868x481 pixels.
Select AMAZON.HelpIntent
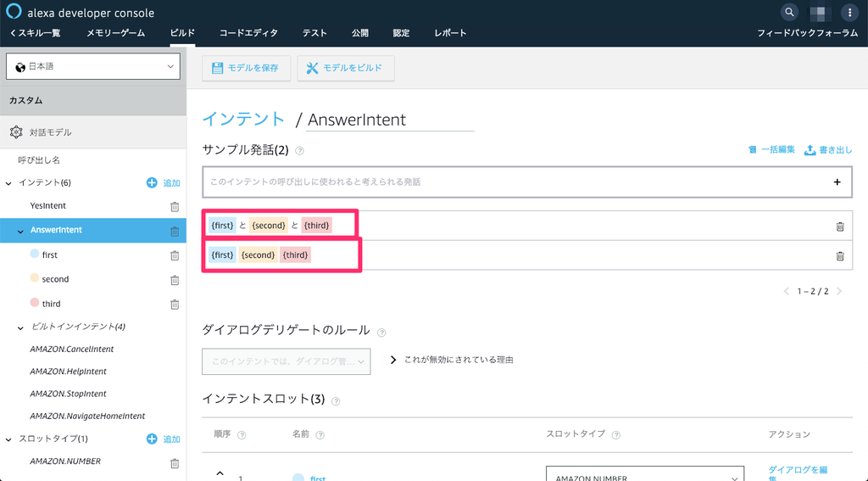[68, 372]
